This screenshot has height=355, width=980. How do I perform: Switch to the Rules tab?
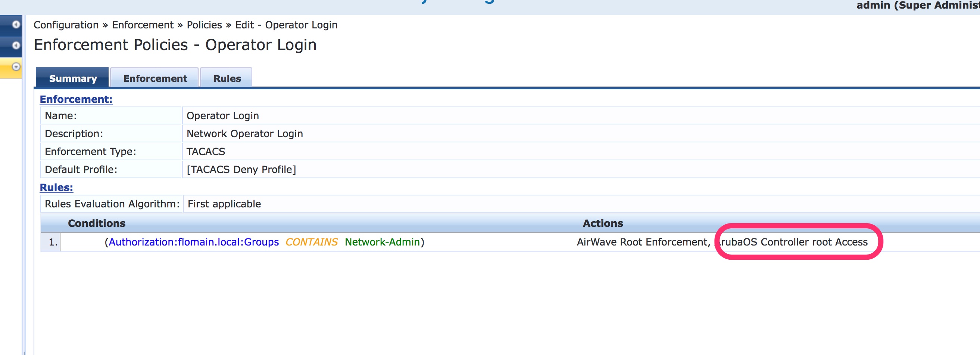point(227,78)
